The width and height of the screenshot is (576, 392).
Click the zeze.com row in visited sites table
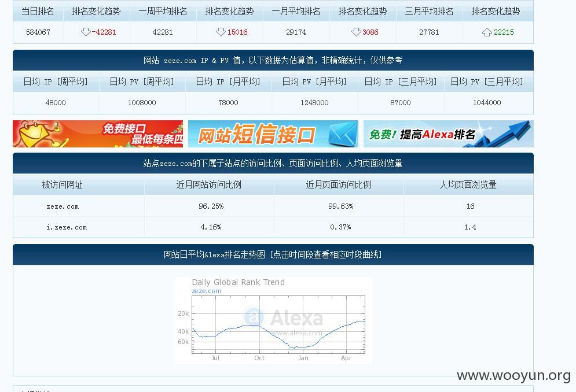273,206
